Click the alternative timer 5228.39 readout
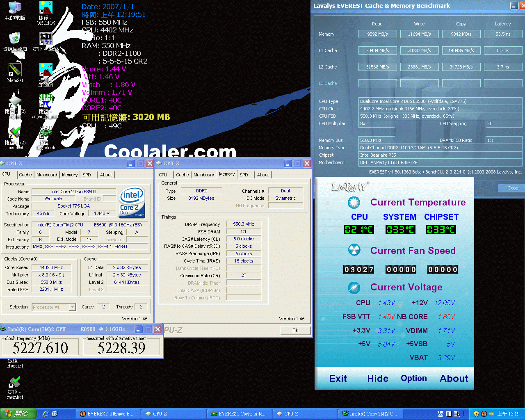This screenshot has height=420, width=525. (121, 348)
